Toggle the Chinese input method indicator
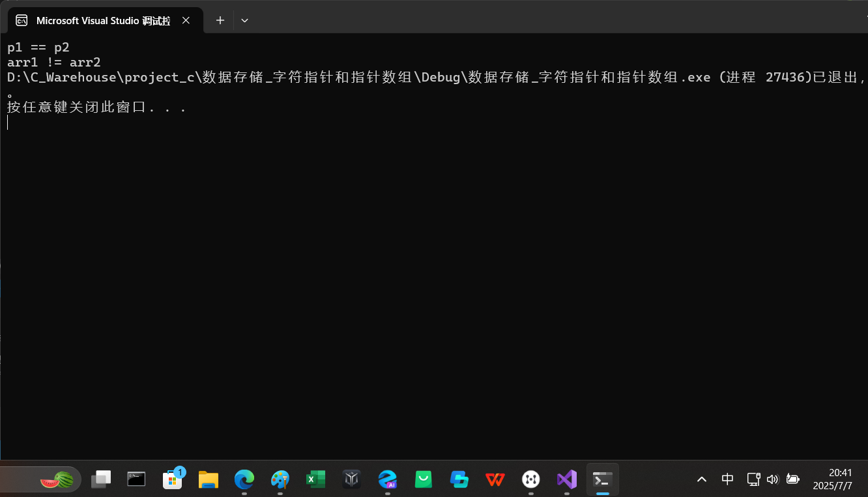 click(728, 479)
